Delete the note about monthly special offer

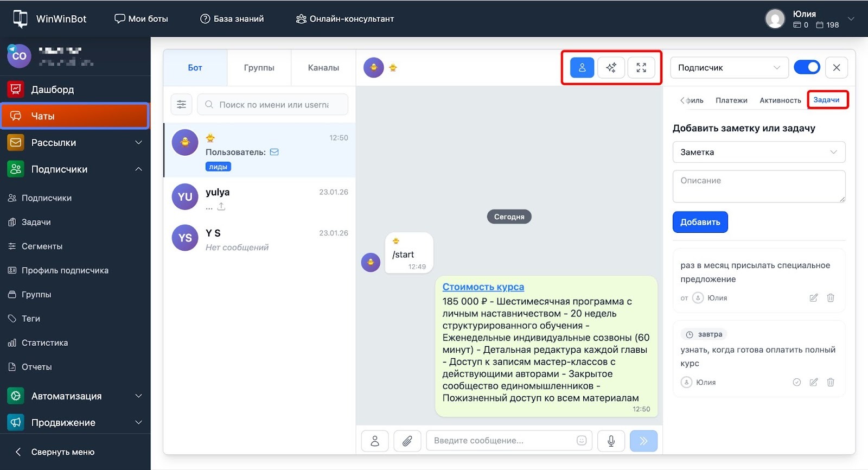point(830,298)
